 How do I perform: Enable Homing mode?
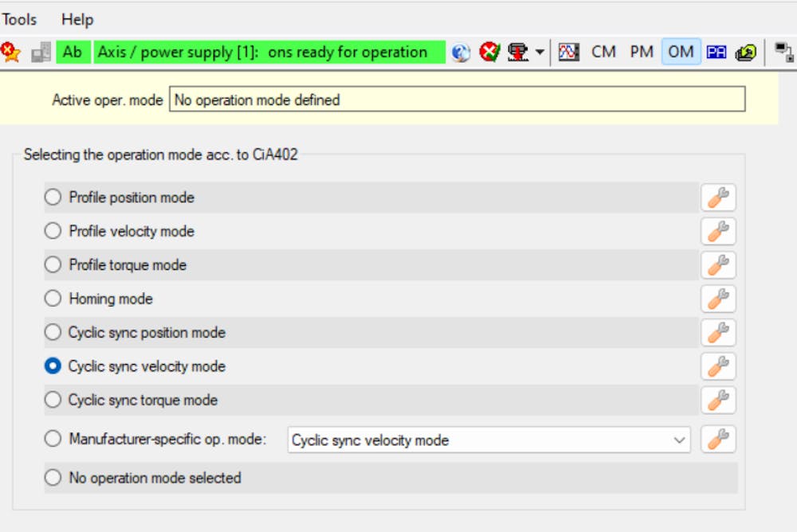point(53,299)
